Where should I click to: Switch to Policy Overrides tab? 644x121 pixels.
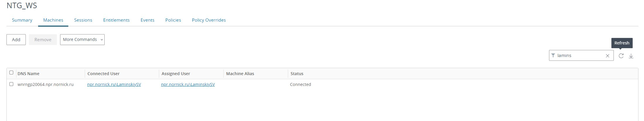[209, 20]
